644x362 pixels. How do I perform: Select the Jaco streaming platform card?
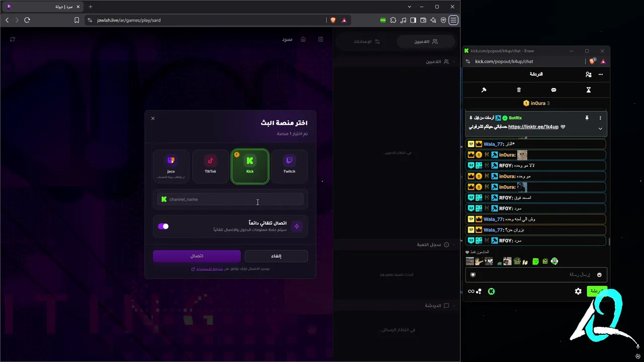coord(171,166)
